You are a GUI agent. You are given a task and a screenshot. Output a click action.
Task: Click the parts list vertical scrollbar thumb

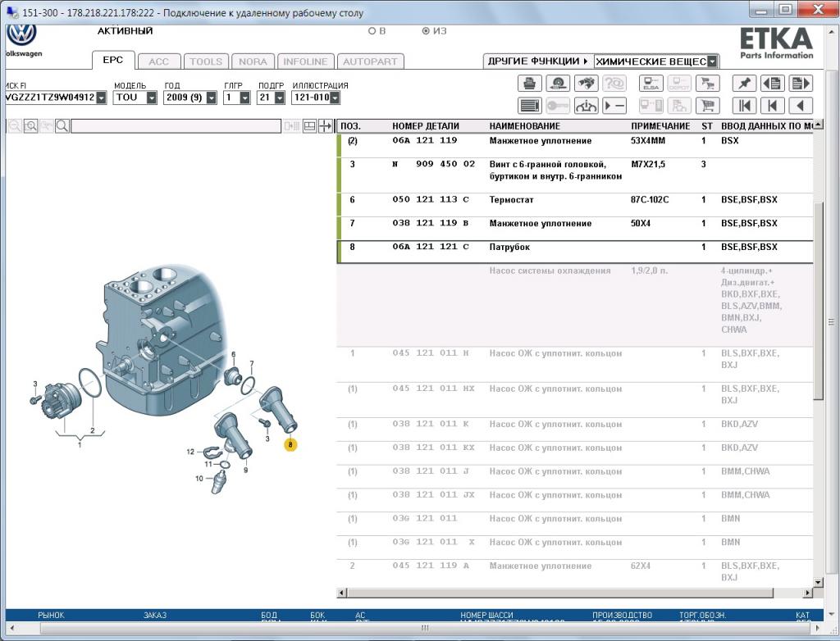click(x=818, y=301)
